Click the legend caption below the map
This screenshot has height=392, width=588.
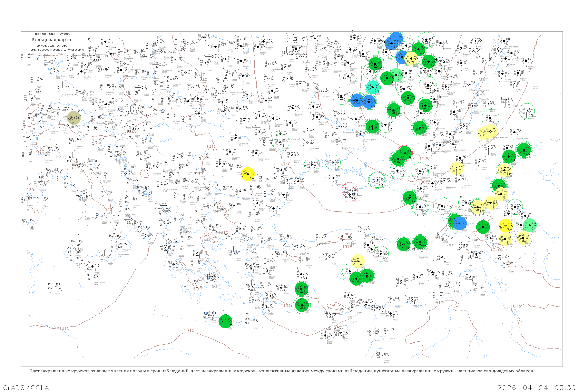click(x=281, y=371)
